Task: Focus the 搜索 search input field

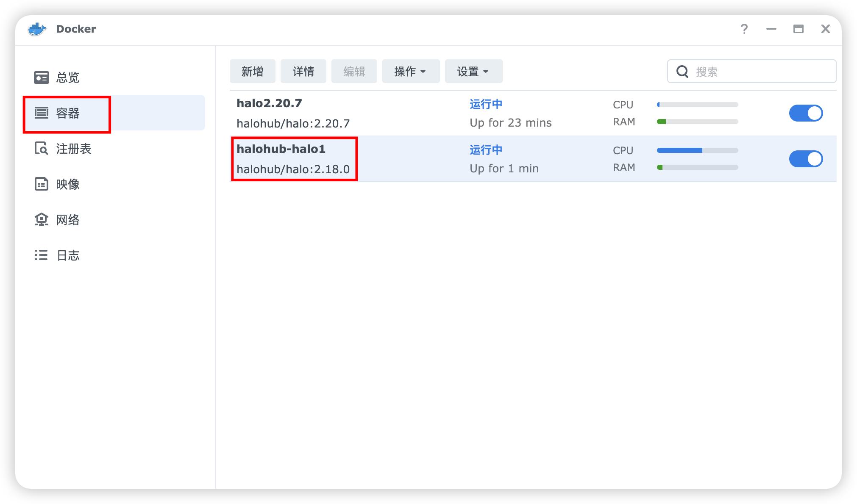Action: point(752,71)
